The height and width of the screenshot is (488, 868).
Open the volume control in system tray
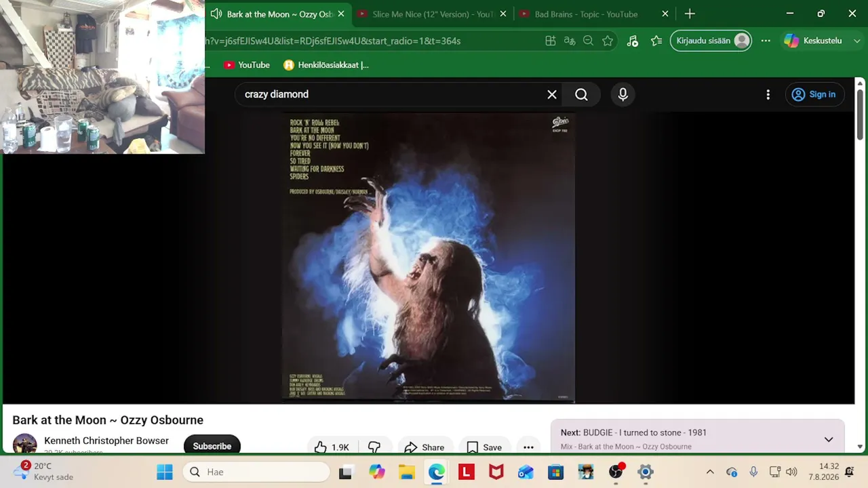pyautogui.click(x=791, y=472)
